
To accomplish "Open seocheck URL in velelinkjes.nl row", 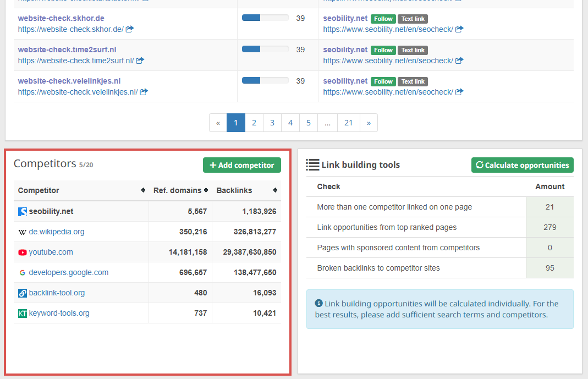I will coord(388,92).
